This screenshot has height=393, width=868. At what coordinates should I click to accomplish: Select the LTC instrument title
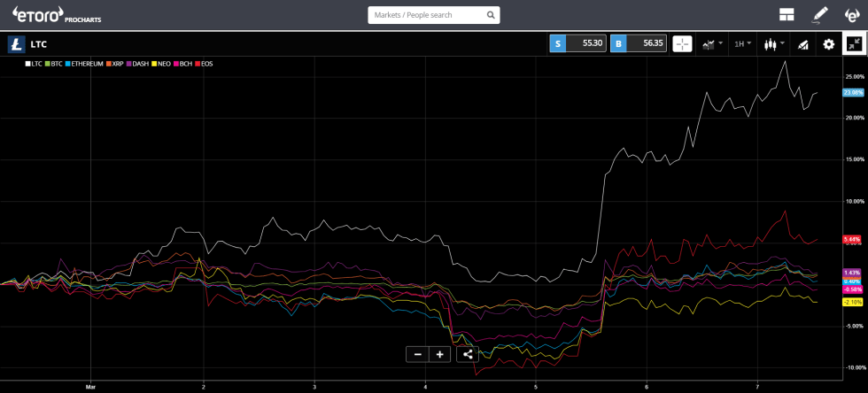click(38, 43)
